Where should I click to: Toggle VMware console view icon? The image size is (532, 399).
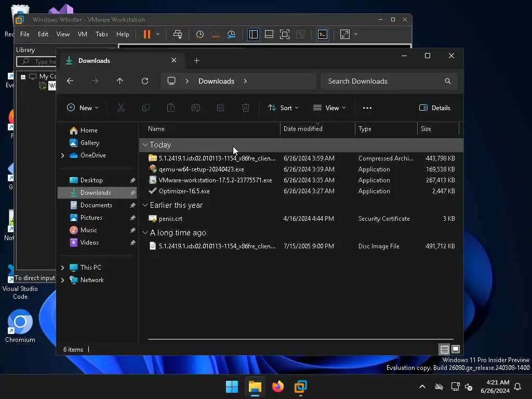tap(322, 34)
